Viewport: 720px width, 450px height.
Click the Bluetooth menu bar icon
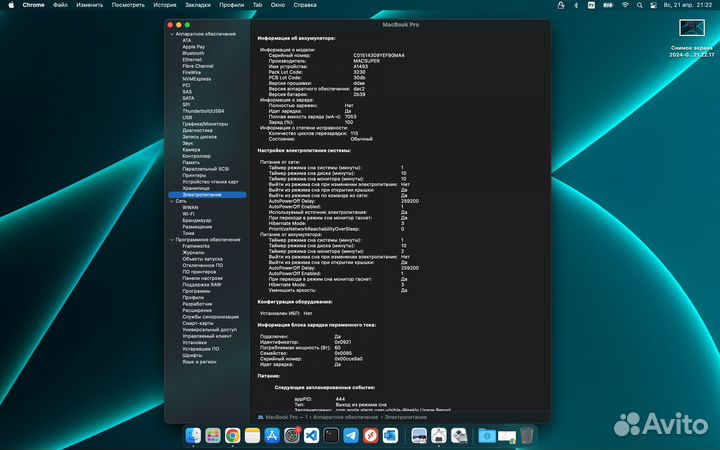[x=576, y=5]
